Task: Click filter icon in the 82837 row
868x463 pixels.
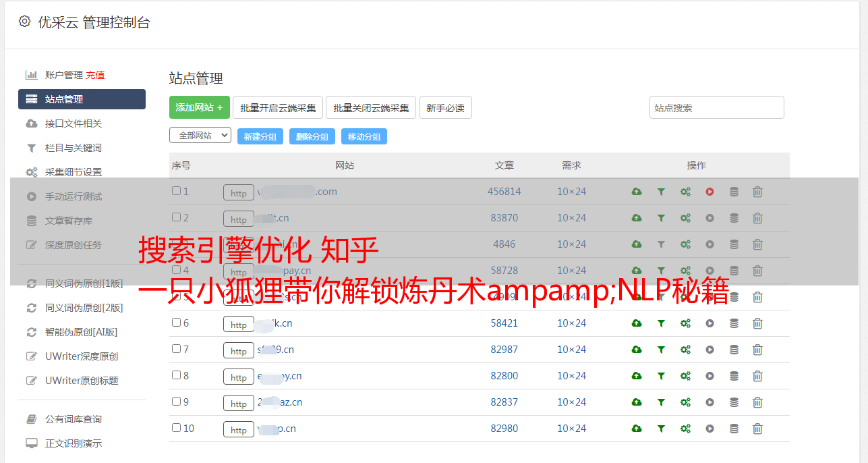Action: tap(661, 402)
